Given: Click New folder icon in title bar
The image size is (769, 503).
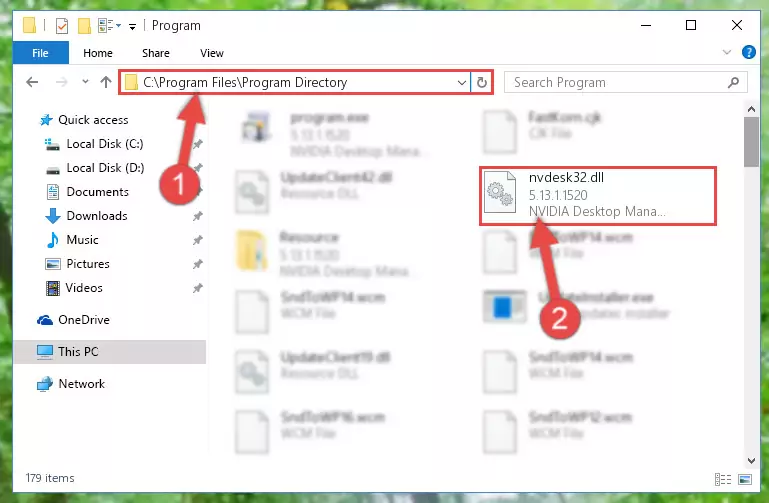Looking at the screenshot, I should 84,25.
